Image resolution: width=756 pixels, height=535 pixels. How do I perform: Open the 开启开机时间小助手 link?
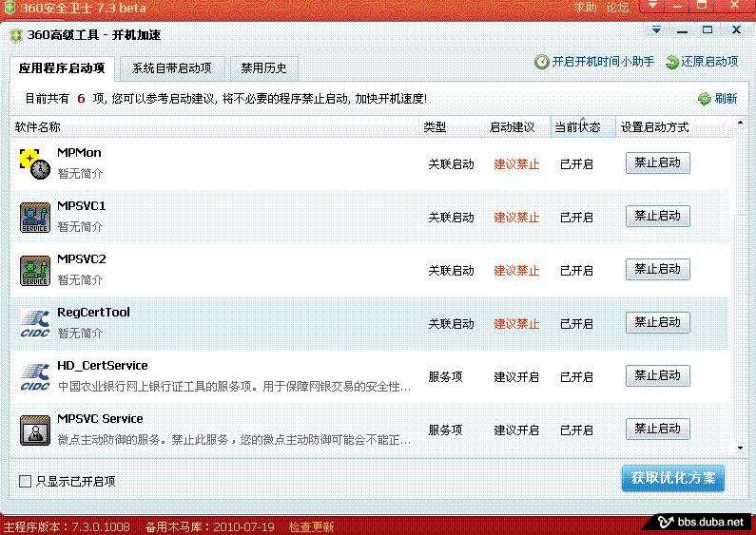tap(595, 62)
